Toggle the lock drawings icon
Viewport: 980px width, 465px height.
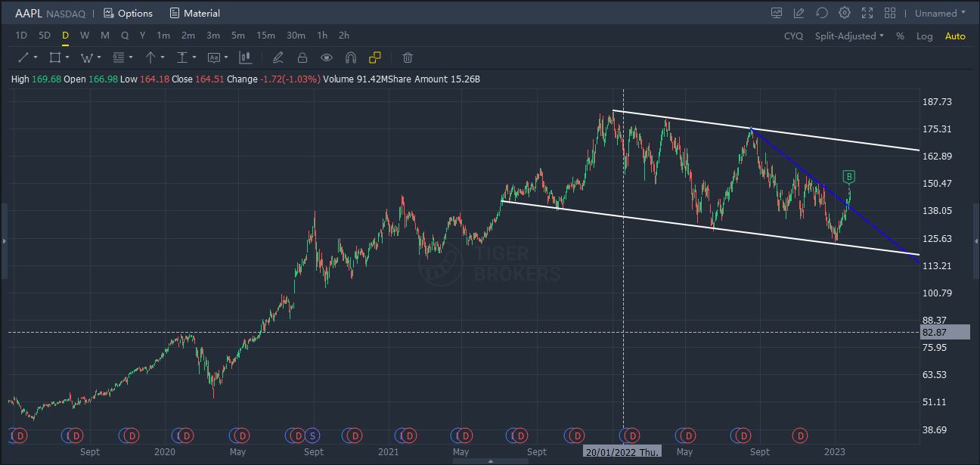(x=302, y=57)
